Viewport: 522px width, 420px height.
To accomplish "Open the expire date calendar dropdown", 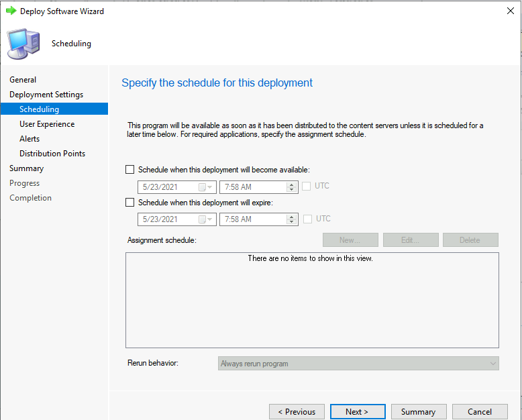I will pos(205,219).
